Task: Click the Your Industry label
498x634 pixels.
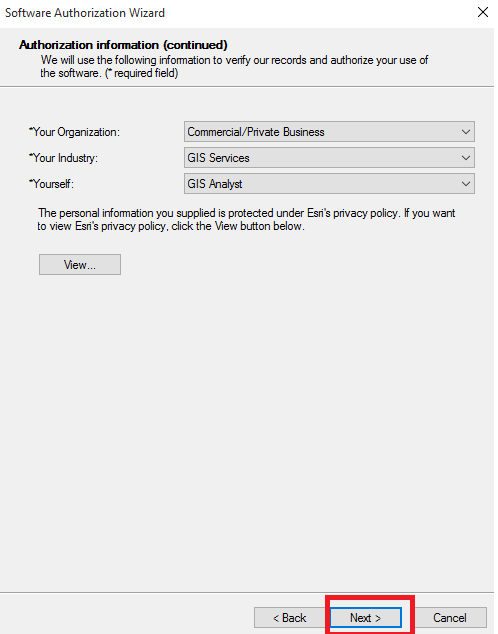Action: [64, 159]
